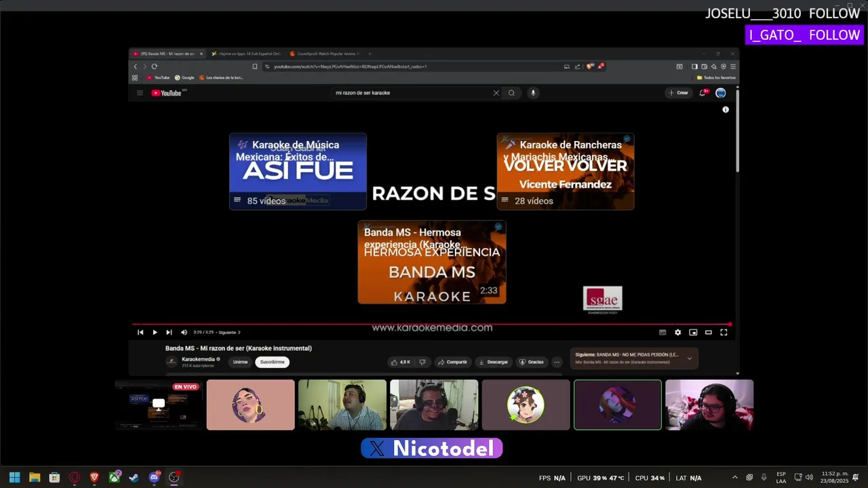Screen dimensions: 868x488
Task: Open the Asi Fue karaoke playlist card
Action: (x=298, y=171)
